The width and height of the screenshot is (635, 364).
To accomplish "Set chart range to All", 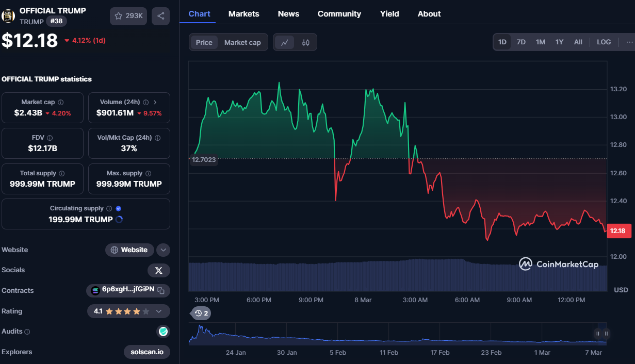I will click(x=578, y=42).
